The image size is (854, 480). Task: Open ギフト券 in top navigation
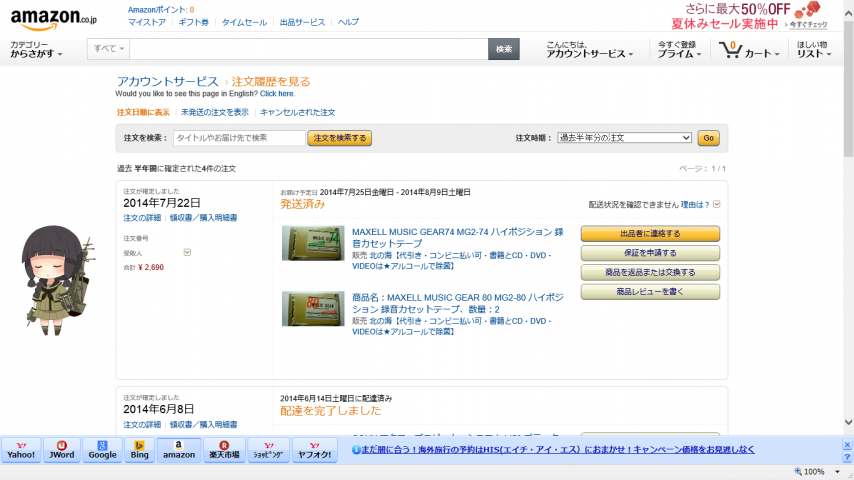193,22
